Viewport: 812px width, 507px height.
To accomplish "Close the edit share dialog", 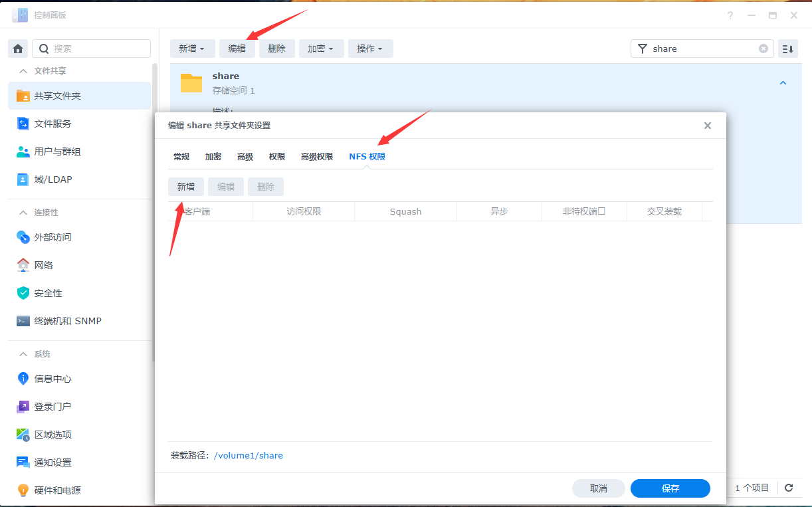I will [x=708, y=126].
